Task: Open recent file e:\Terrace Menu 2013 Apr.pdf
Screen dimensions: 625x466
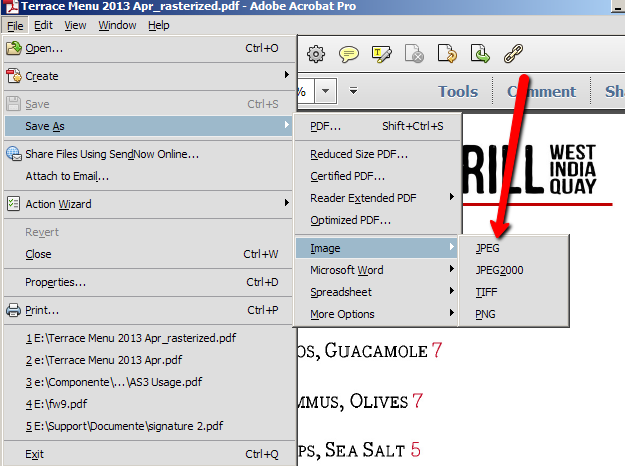Action: coord(148,360)
